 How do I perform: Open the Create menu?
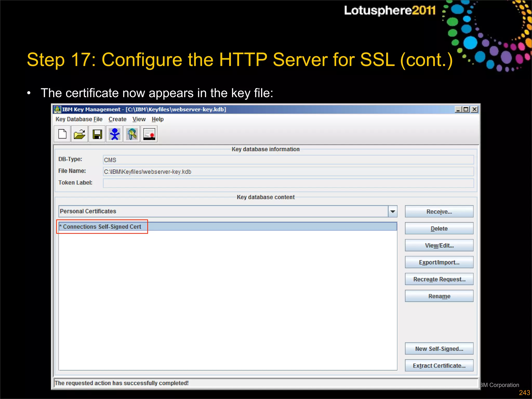point(117,119)
